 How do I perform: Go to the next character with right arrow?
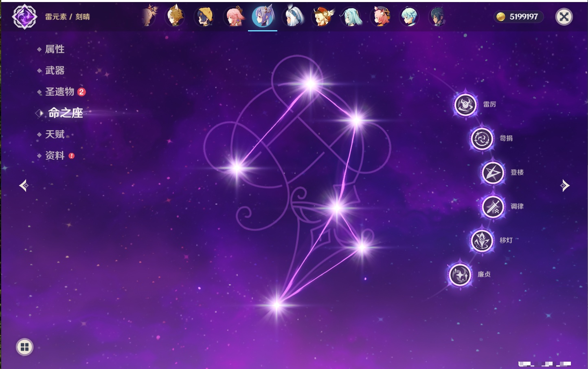click(565, 186)
